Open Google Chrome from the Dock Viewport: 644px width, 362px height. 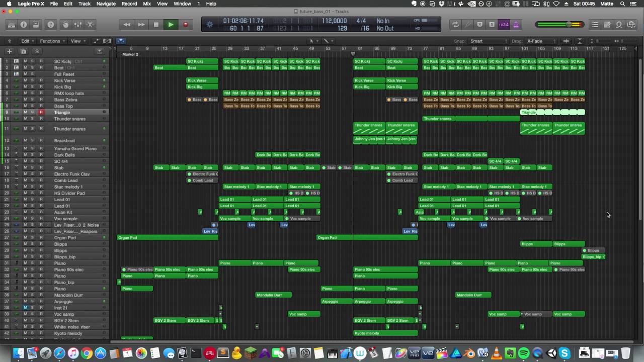(87, 353)
